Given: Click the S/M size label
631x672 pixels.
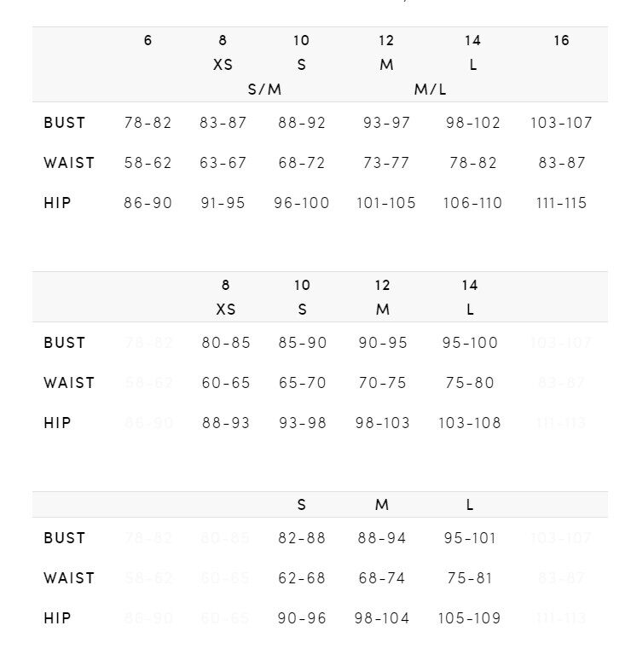Looking at the screenshot, I should click(264, 89).
